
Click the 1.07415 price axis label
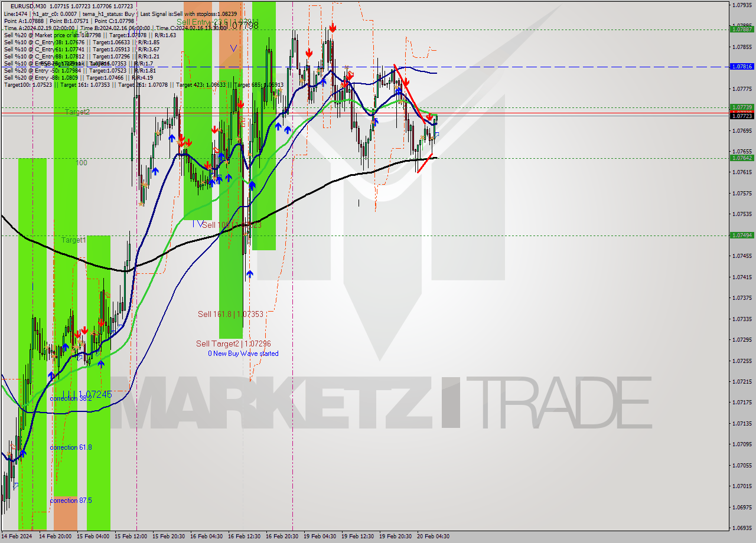click(742, 277)
